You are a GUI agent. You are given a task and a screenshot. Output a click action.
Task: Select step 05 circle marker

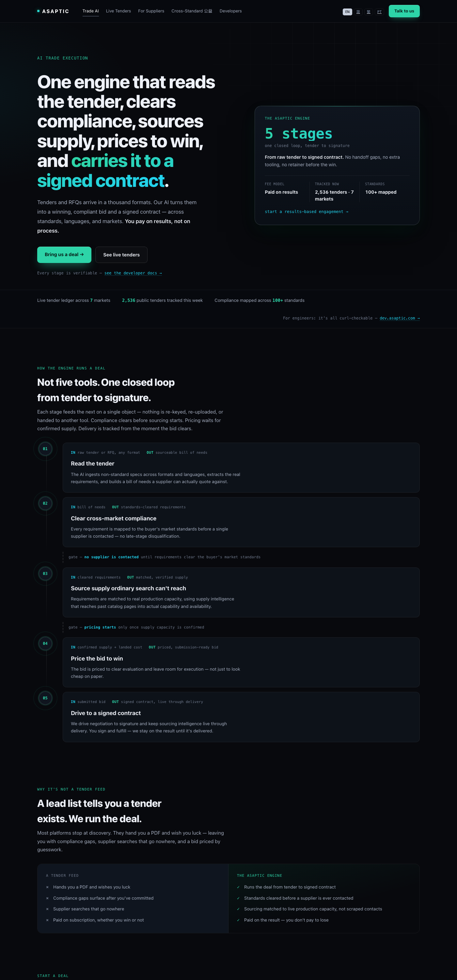coord(45,698)
